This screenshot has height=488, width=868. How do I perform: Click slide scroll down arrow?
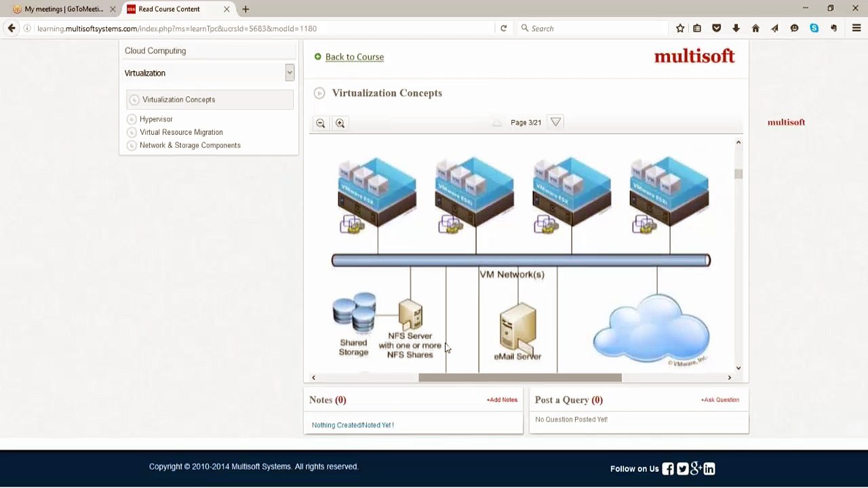738,368
